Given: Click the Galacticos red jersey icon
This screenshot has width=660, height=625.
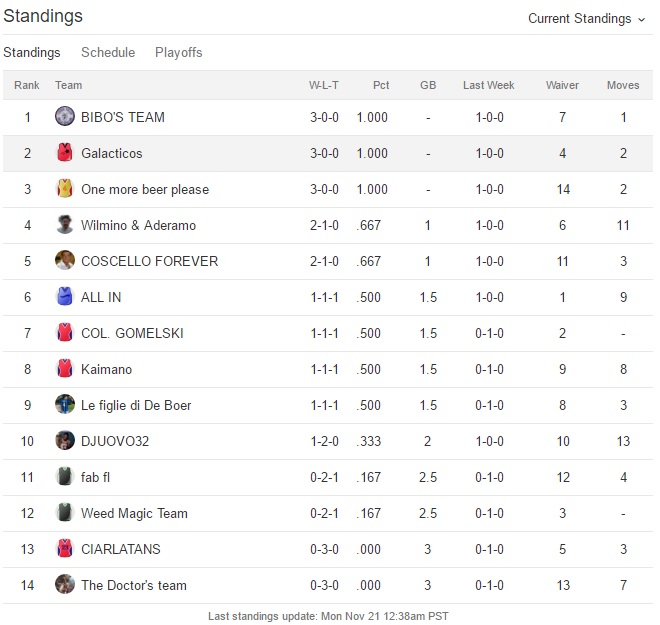Looking at the screenshot, I should point(65,152).
